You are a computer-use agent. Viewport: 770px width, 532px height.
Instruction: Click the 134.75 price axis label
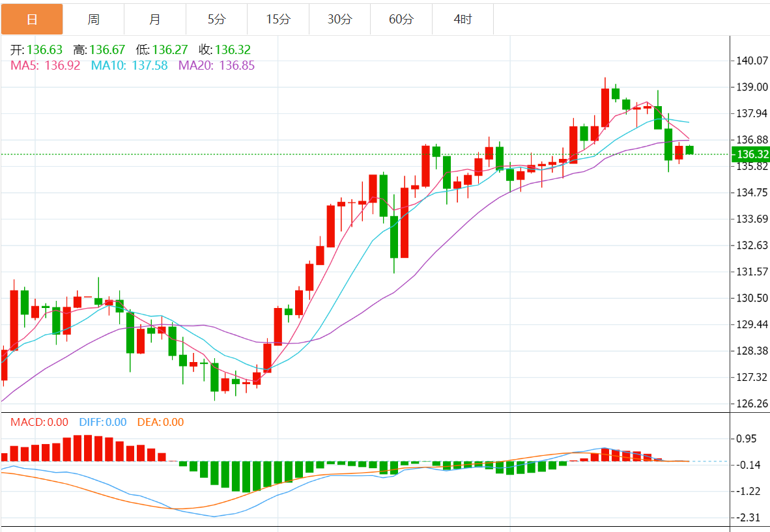pyautogui.click(x=752, y=193)
